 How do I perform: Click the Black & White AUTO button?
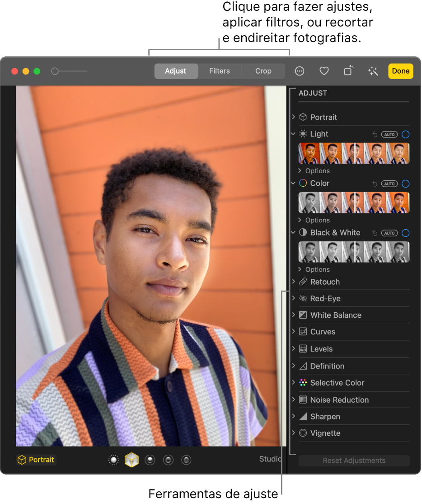click(x=389, y=233)
